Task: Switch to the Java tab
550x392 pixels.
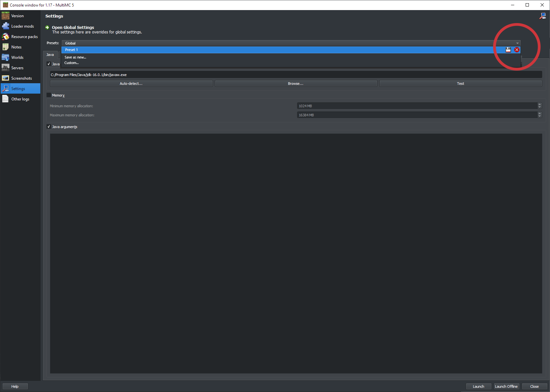Action: (x=50, y=55)
